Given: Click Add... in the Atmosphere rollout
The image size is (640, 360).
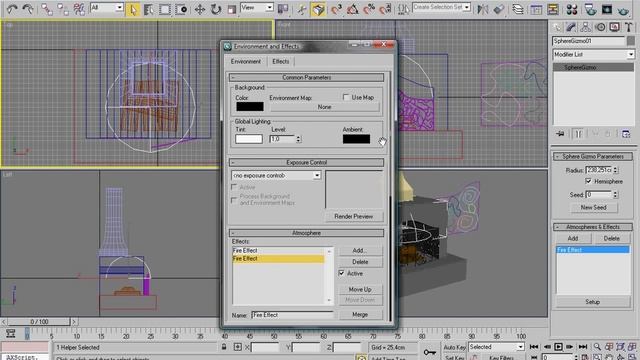Looking at the screenshot, I should point(360,250).
